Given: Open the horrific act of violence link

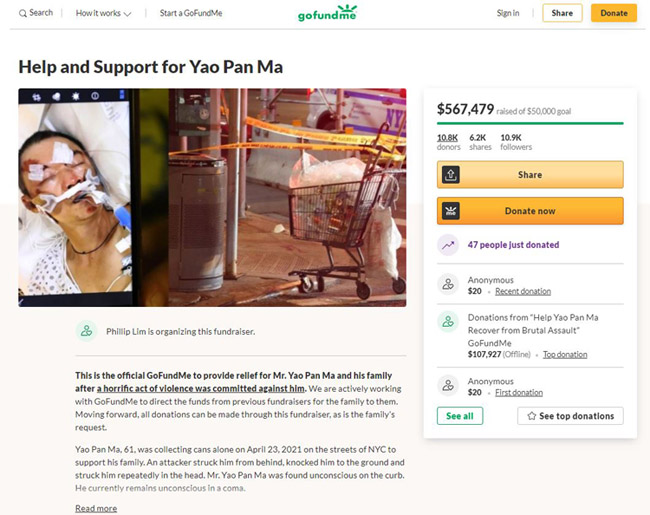Looking at the screenshot, I should [201, 389].
